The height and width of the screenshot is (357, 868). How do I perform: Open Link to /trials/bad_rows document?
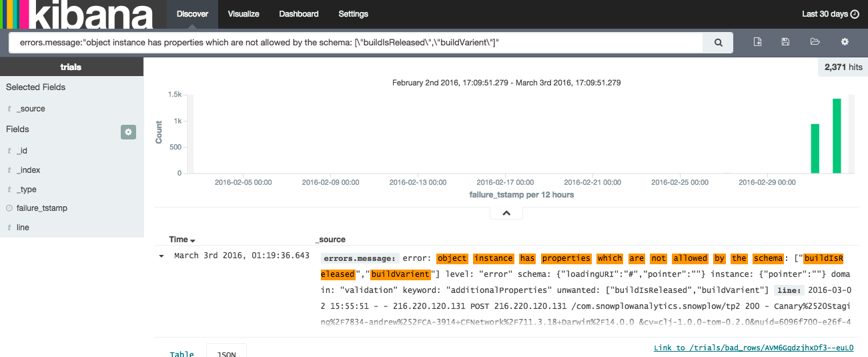[x=753, y=348]
